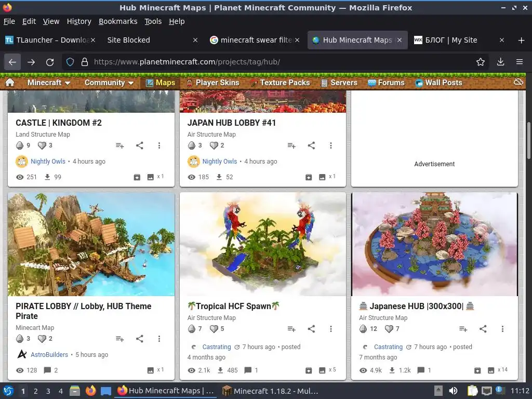Favorite JAPAN HUB LOBBY #41 with heart
The height and width of the screenshot is (399, 532).
(x=214, y=145)
